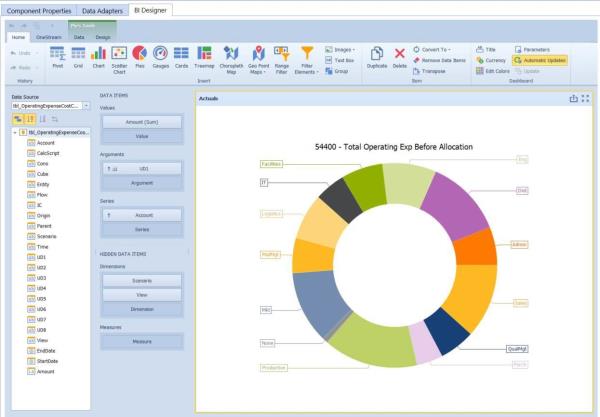Open the Data Source dropdown

tap(88, 105)
